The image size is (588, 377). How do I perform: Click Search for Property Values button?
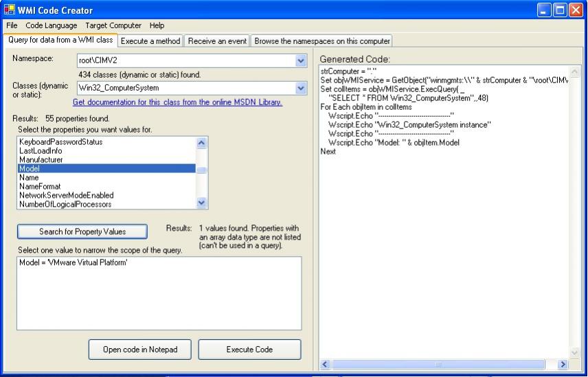pos(82,231)
